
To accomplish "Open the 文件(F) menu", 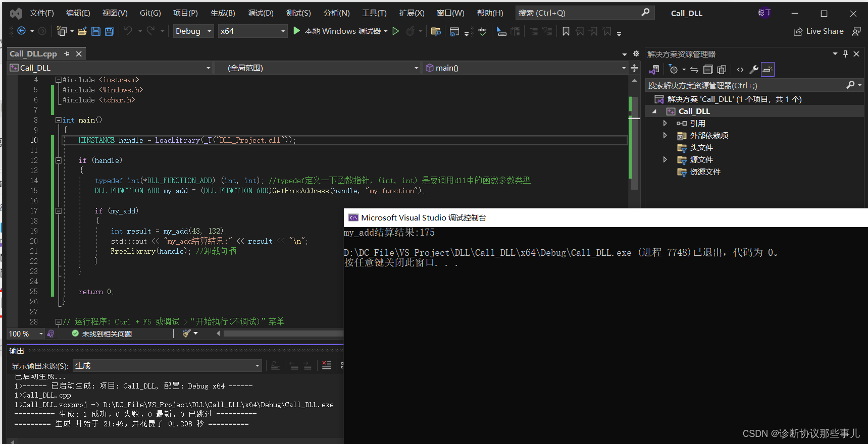I will [41, 13].
